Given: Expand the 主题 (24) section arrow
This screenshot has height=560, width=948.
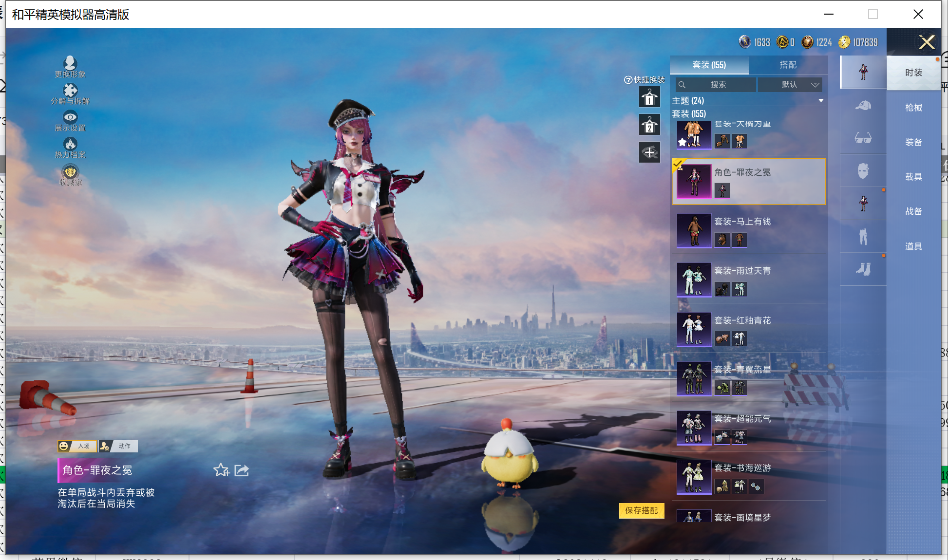Looking at the screenshot, I should (x=821, y=101).
